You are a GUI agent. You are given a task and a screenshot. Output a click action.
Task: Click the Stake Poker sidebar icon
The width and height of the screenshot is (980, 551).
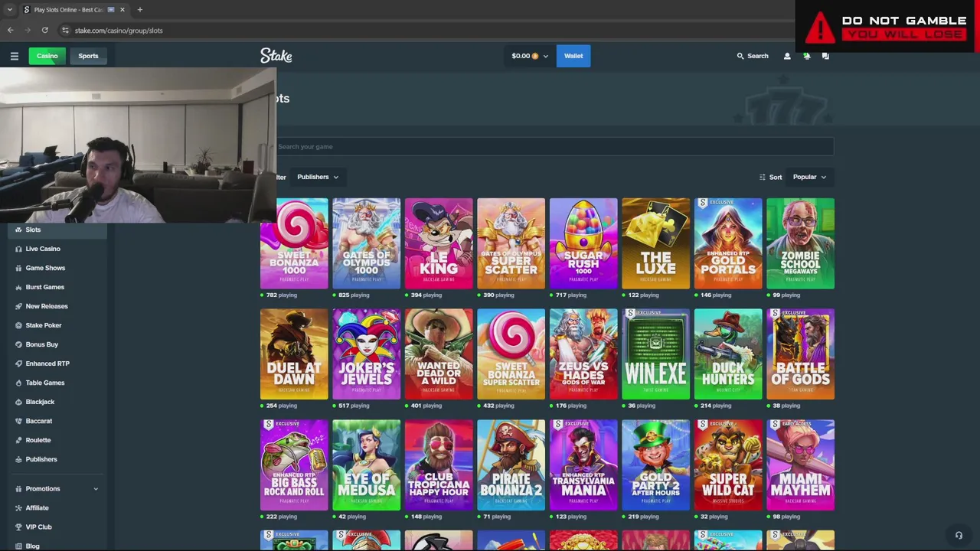[x=18, y=325]
